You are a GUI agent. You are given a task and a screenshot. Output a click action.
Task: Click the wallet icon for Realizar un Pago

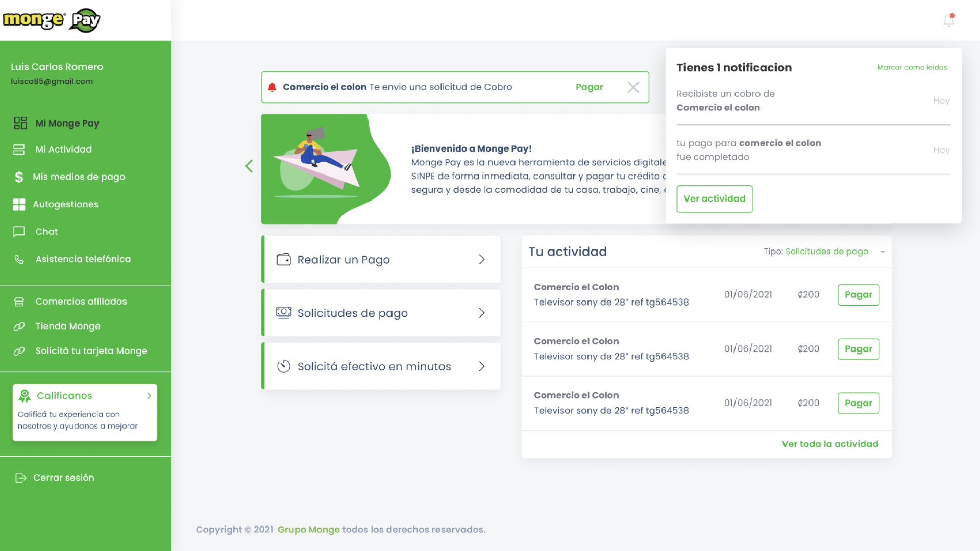click(284, 259)
